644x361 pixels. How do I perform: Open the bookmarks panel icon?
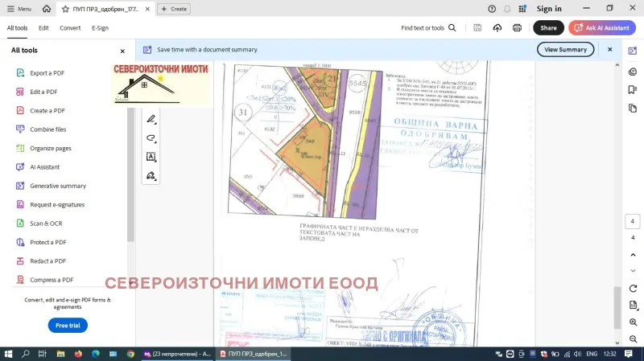tap(633, 91)
